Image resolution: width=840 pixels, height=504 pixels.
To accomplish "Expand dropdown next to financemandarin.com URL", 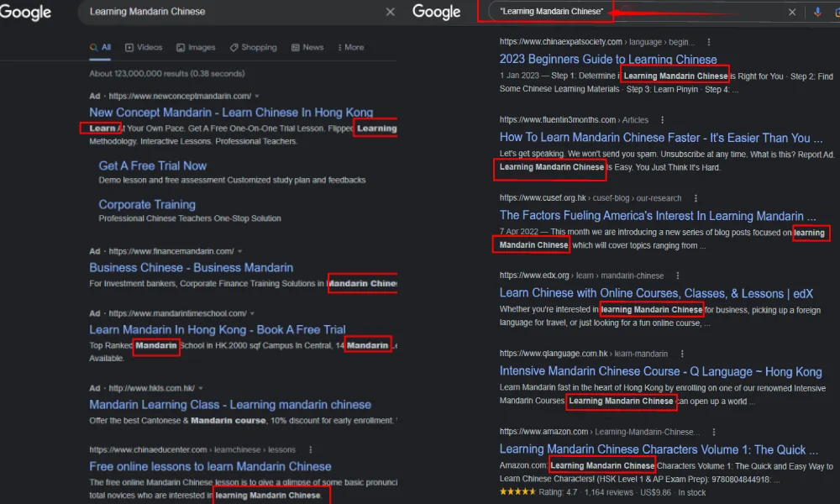I will pos(240,251).
